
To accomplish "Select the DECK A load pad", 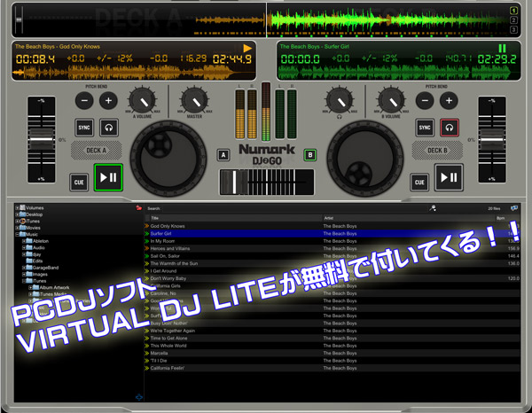I will pos(96,150).
